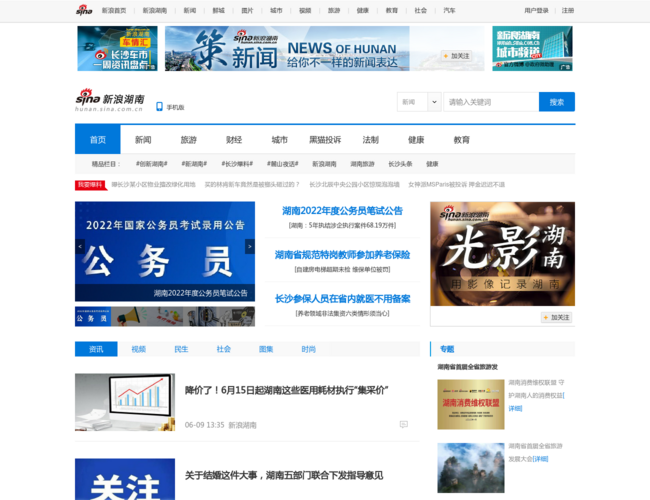Select 法制 in the main navigation
This screenshot has width=650, height=500.
point(371,140)
